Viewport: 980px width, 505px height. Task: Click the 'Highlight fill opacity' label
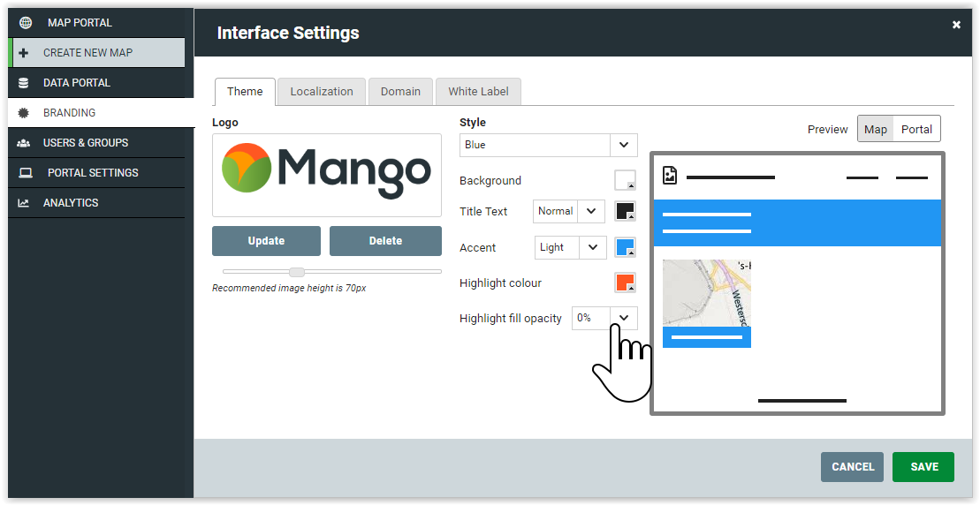tap(511, 319)
